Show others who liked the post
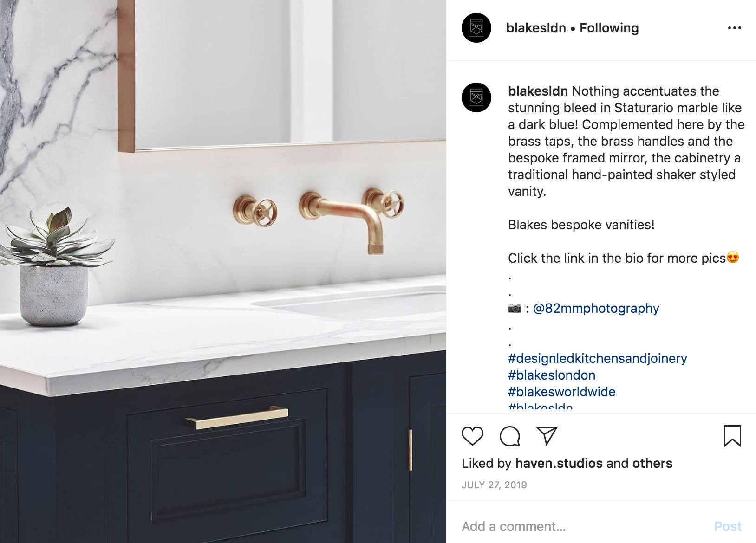This screenshot has width=756, height=543. coord(652,463)
